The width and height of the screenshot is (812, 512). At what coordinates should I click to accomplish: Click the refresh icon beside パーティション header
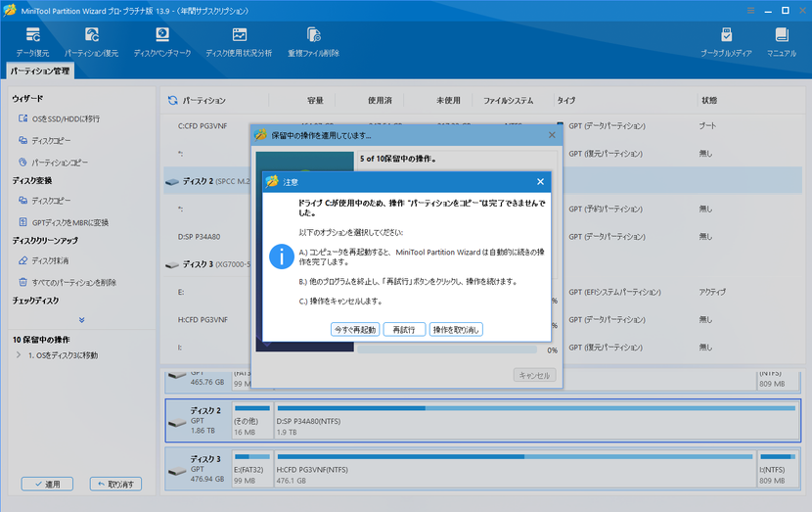173,100
